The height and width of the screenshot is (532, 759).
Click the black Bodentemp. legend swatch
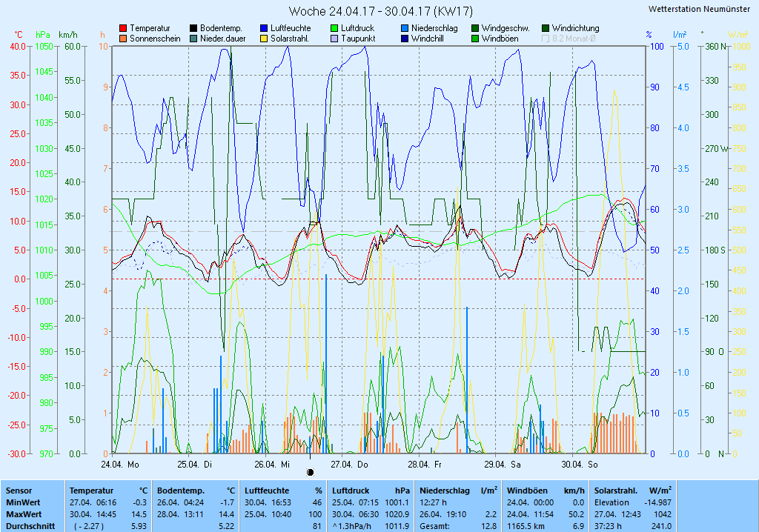[193, 29]
